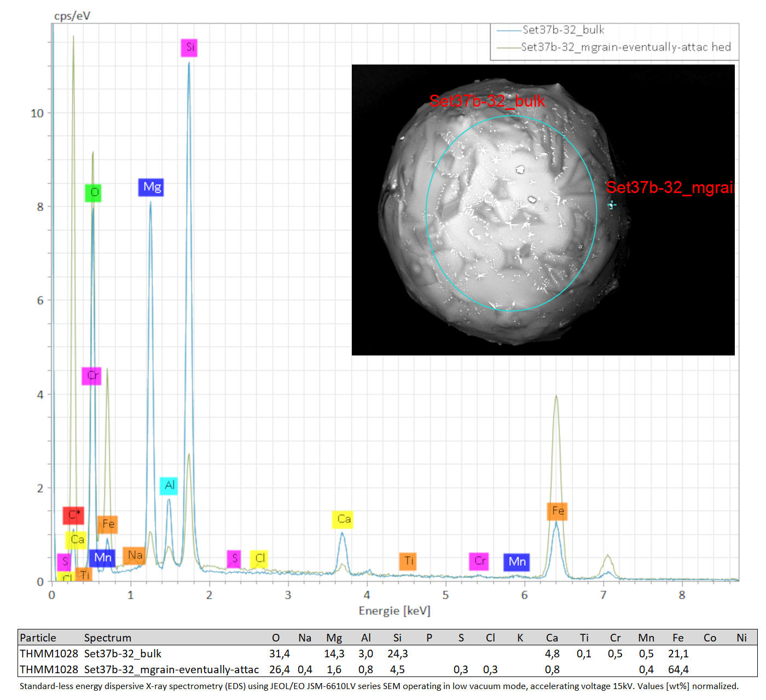
Task: Click table value 0,1 under Ti
Action: [584, 654]
